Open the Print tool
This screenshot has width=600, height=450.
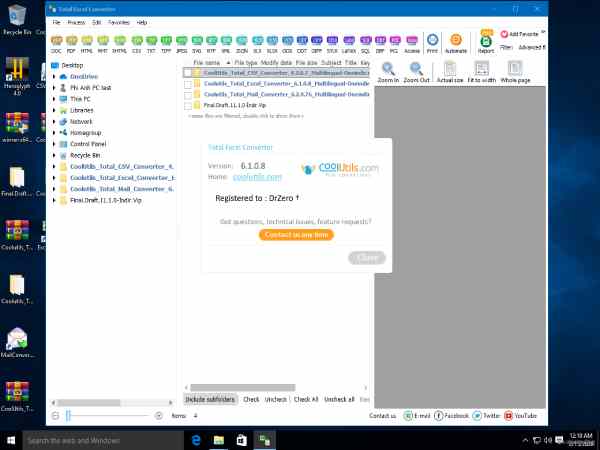pyautogui.click(x=432, y=44)
